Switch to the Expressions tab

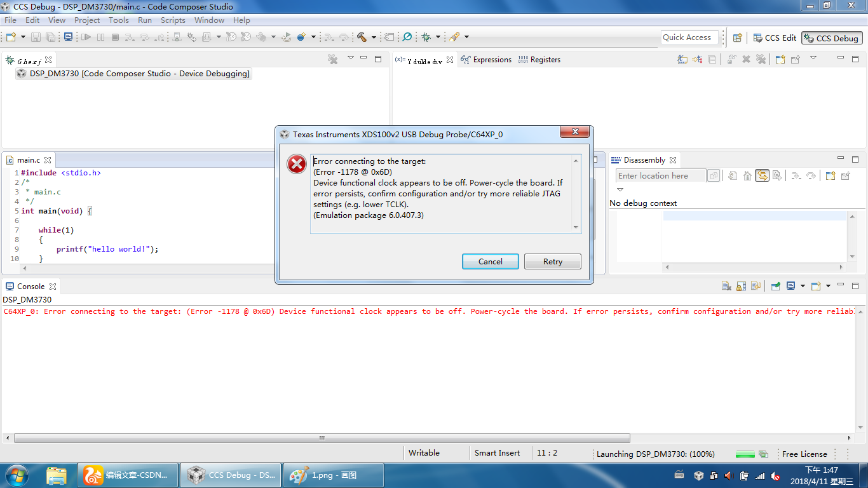click(x=486, y=60)
